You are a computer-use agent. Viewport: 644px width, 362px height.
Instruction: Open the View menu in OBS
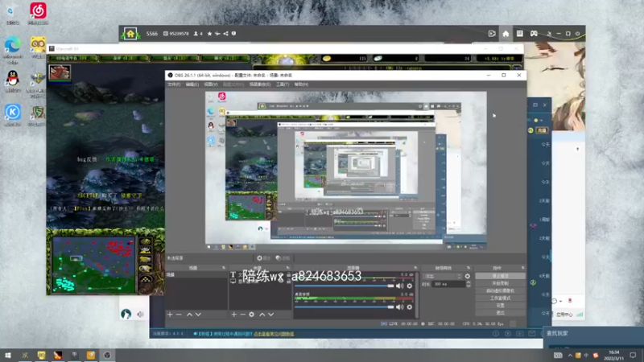click(x=211, y=84)
